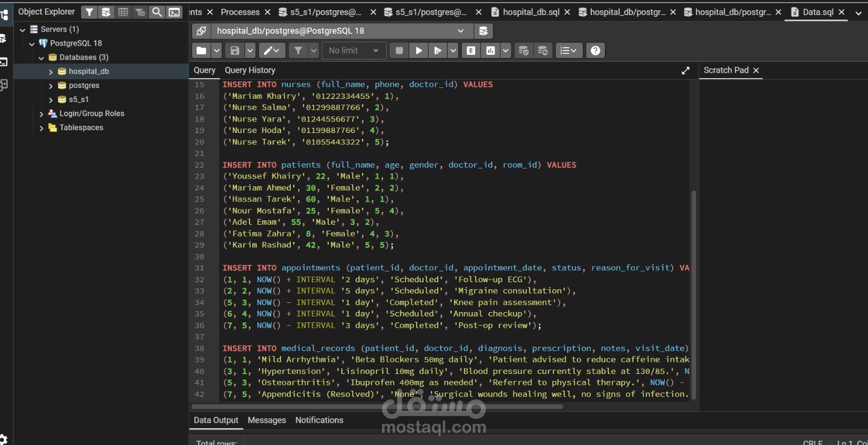Click the Explain Analyze chart icon
The image size is (868, 445).
coord(491,50)
